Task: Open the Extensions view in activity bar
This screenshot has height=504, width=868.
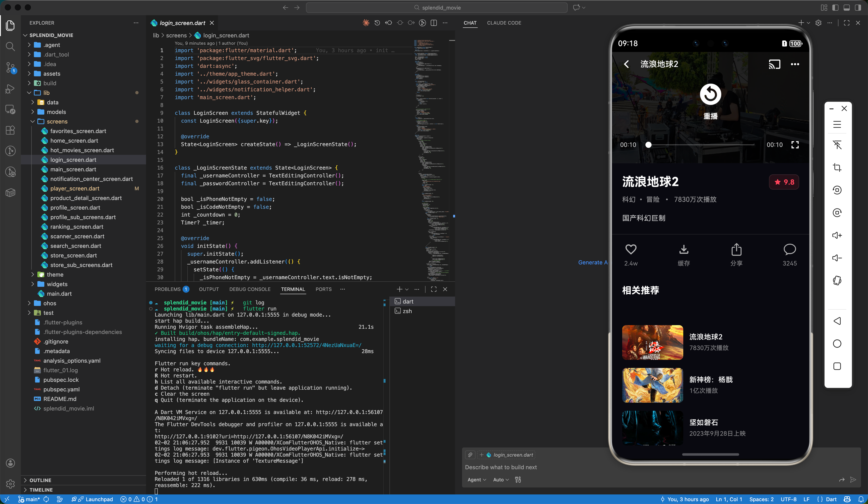Action: click(x=10, y=130)
